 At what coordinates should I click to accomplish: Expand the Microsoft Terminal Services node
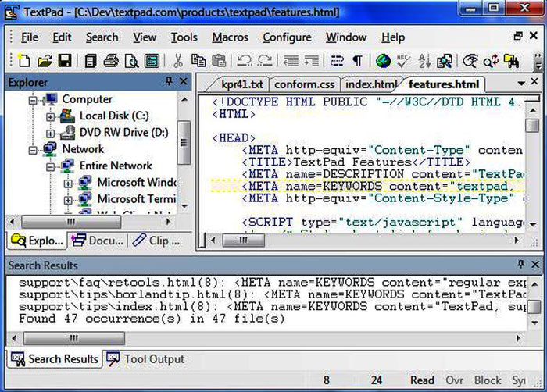68,200
